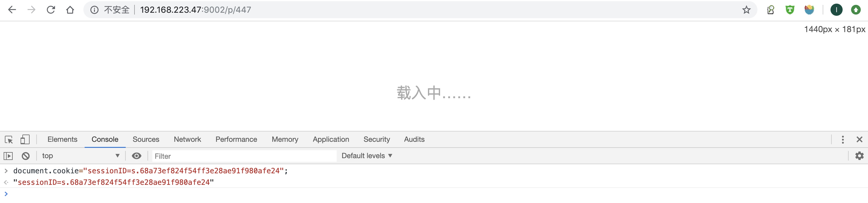Click the browser back button

pos(12,9)
